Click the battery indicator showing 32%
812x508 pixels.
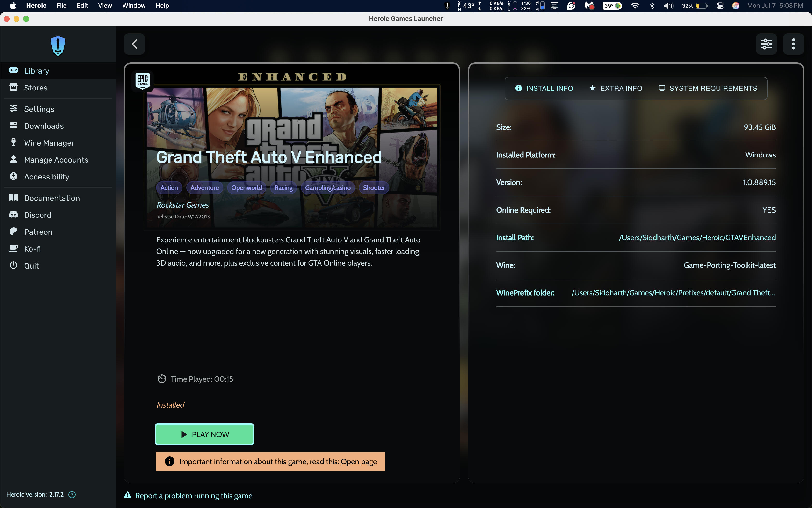tap(695, 6)
